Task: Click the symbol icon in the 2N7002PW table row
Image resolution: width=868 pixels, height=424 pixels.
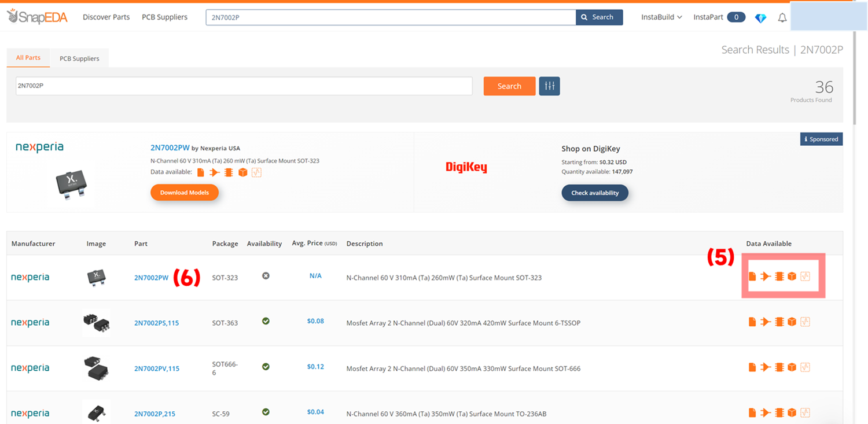Action: 766,276
